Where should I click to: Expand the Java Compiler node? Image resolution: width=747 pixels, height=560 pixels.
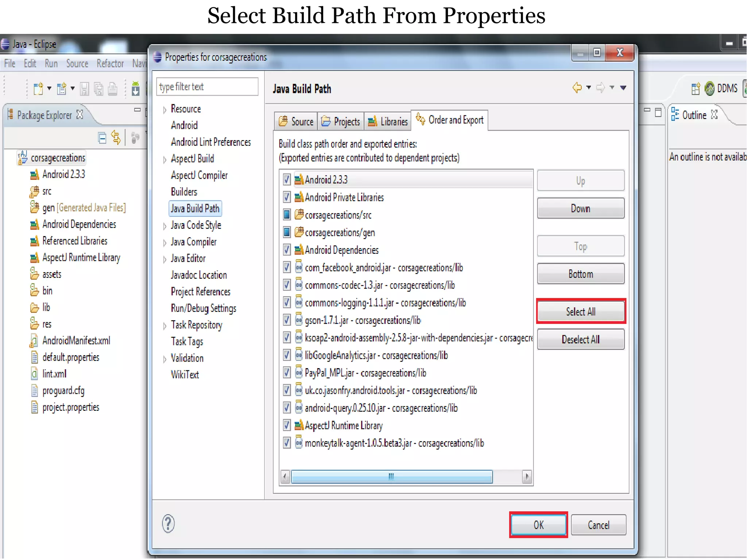[165, 243]
